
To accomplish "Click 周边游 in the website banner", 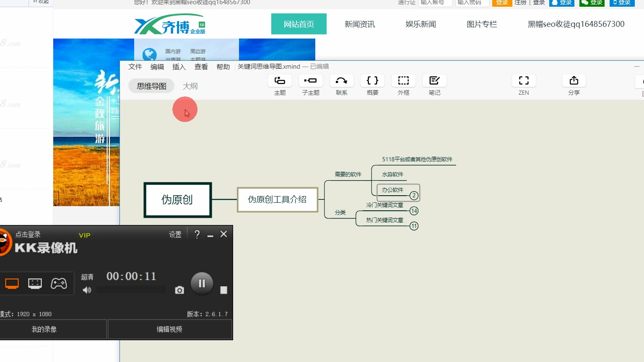I will (x=198, y=51).
